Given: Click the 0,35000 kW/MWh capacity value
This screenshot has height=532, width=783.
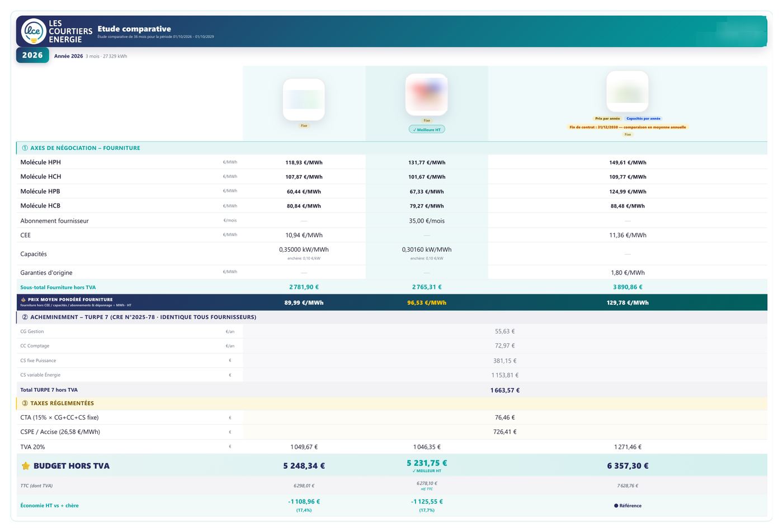Looking at the screenshot, I should (x=304, y=249).
